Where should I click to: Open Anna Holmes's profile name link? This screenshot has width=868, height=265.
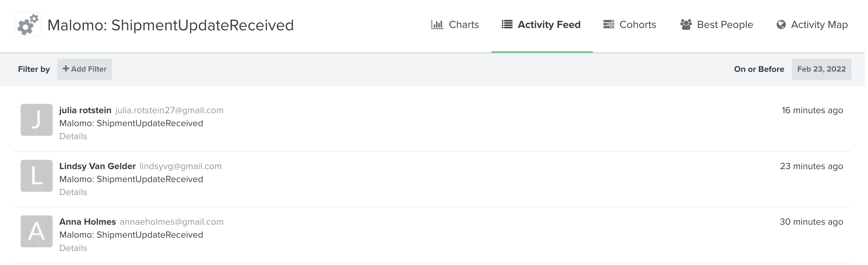click(88, 222)
